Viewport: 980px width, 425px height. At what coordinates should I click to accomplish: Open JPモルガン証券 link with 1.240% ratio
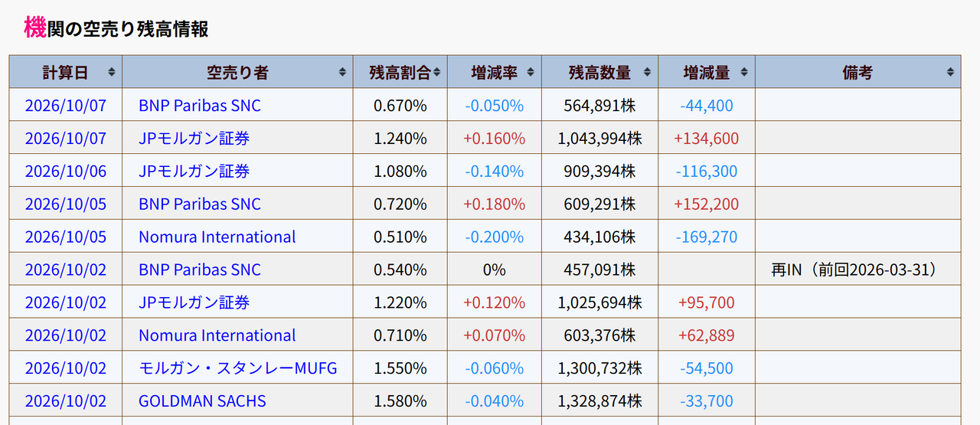(194, 139)
